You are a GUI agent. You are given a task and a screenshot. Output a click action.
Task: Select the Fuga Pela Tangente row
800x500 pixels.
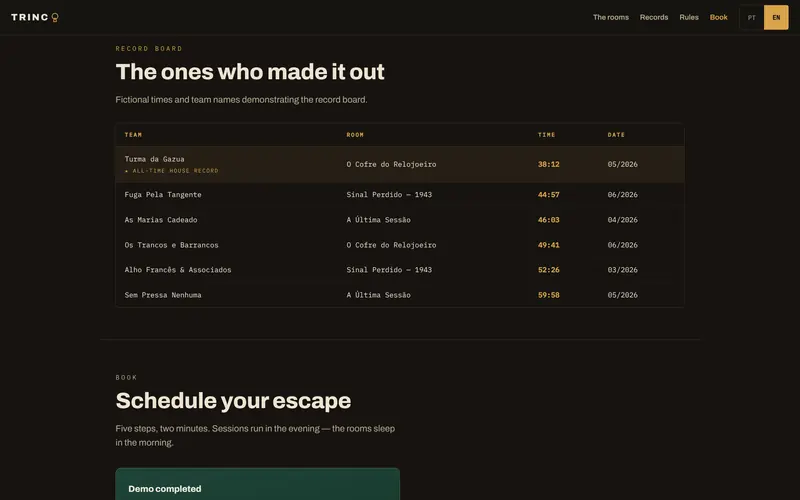400,194
